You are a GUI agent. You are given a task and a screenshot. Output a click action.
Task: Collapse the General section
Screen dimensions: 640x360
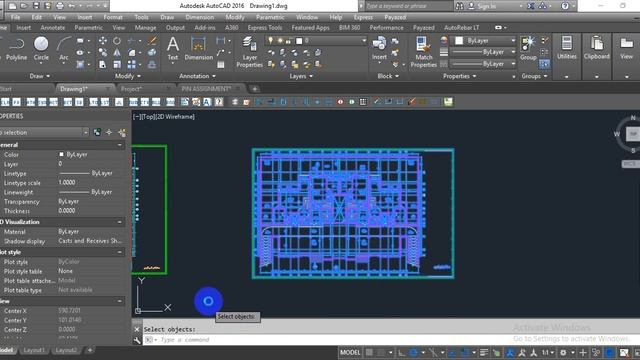coord(120,145)
